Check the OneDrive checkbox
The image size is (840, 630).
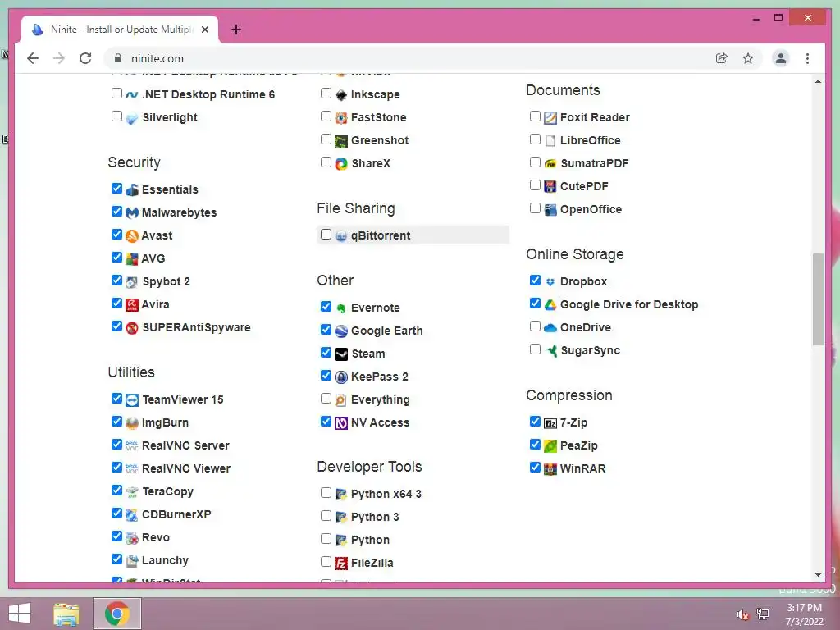click(x=535, y=326)
